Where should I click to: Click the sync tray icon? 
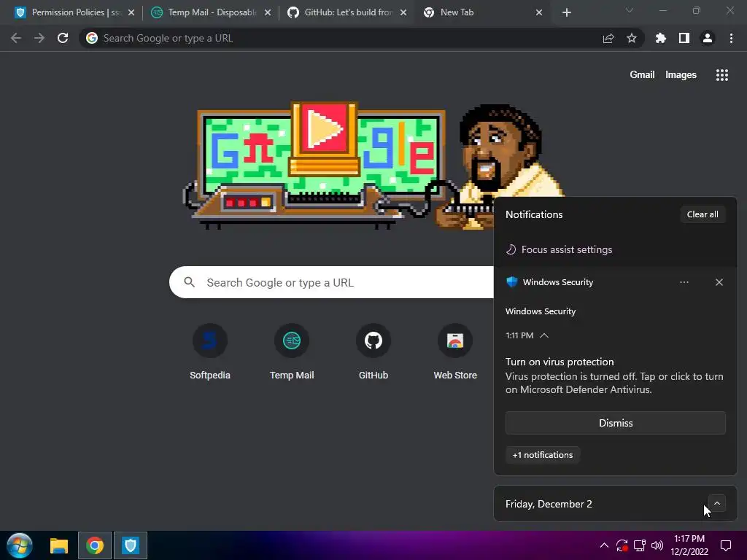coord(622,545)
